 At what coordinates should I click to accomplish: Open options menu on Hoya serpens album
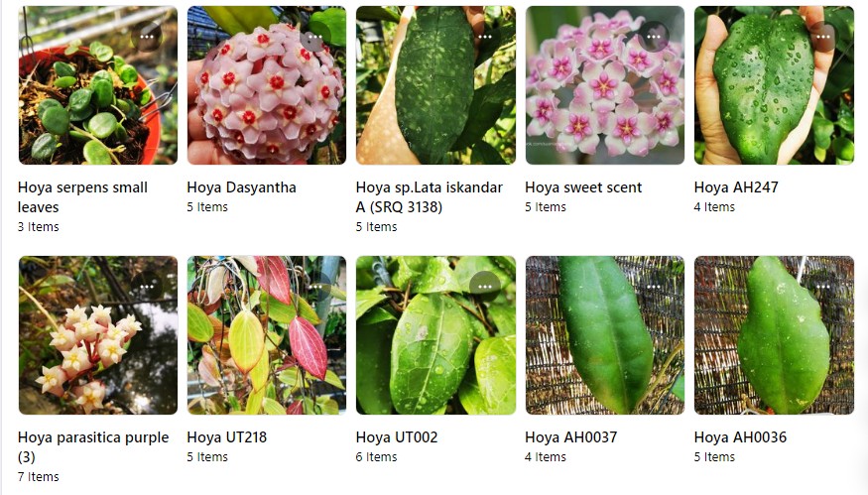(x=147, y=37)
